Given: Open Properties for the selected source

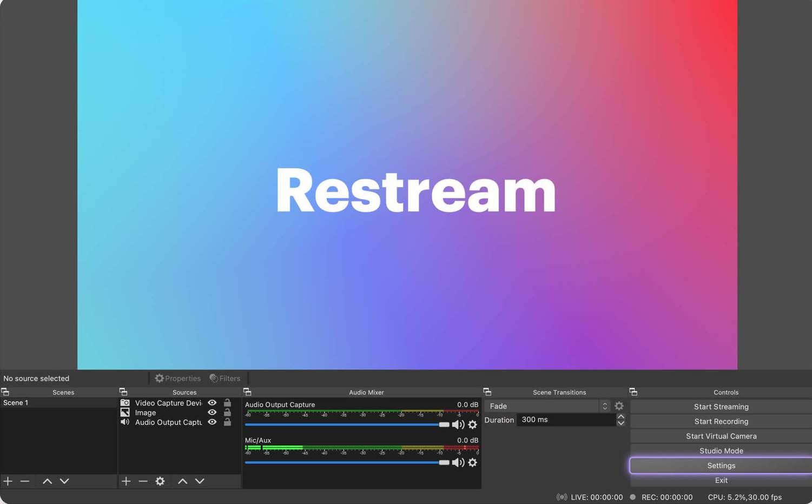Looking at the screenshot, I should (178, 379).
